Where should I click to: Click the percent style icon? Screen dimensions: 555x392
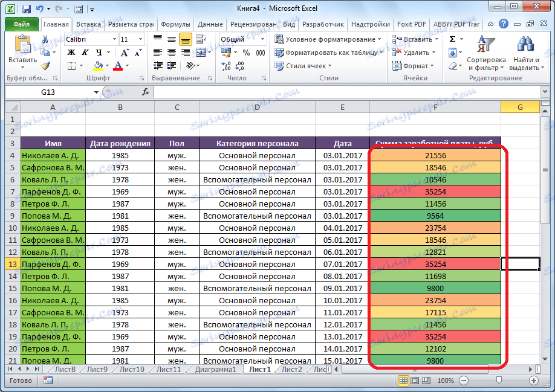click(x=246, y=53)
